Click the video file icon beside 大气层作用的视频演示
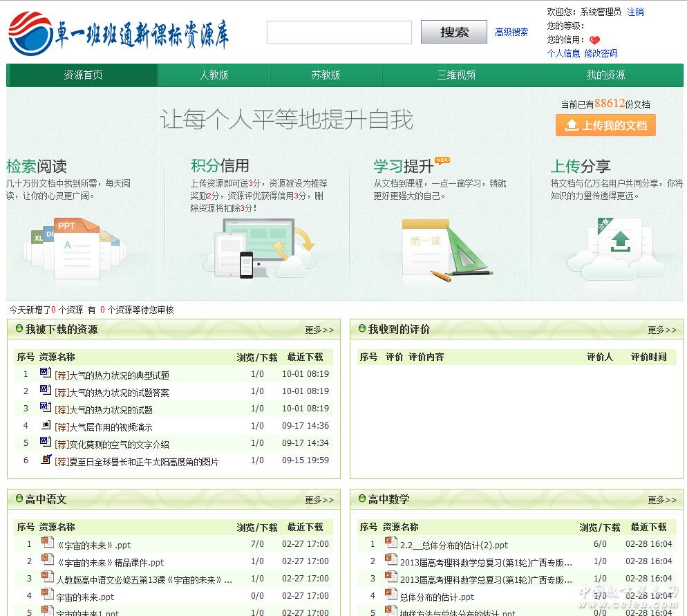 click(x=46, y=425)
